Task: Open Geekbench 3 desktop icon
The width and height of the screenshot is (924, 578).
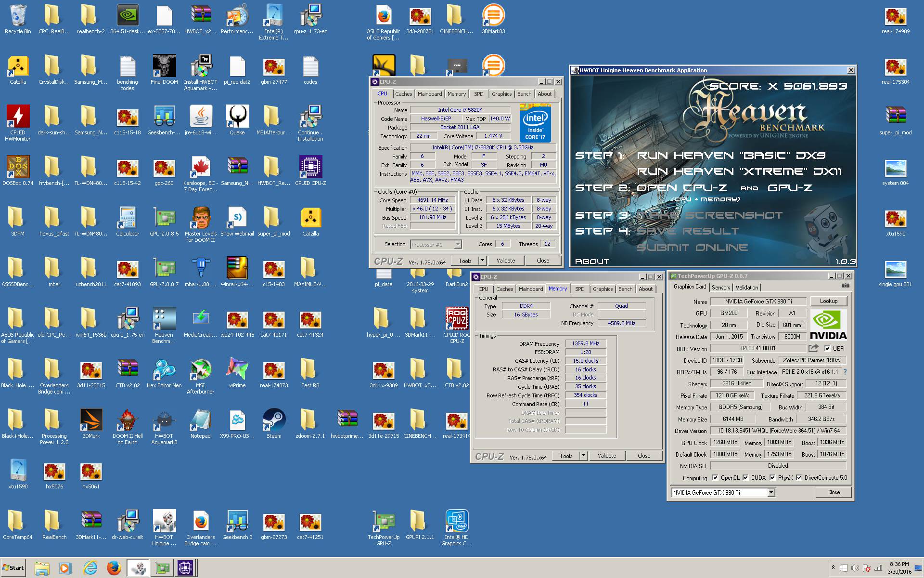Action: click(x=237, y=525)
